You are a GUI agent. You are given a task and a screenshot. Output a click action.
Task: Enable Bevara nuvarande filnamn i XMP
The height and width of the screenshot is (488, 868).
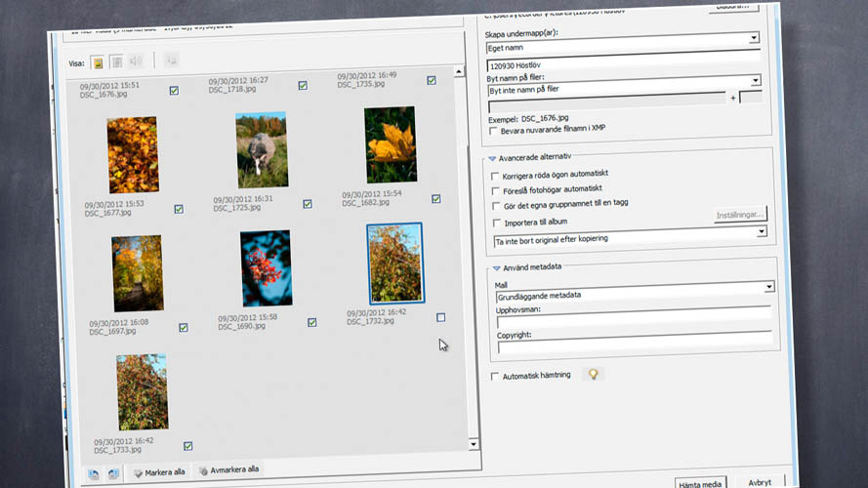(493, 131)
